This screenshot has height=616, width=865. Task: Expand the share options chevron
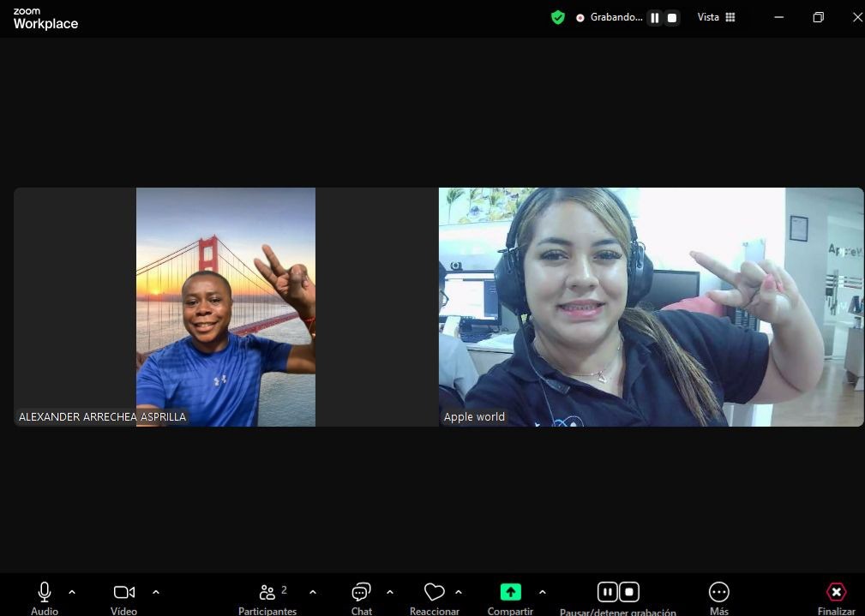pos(542,592)
